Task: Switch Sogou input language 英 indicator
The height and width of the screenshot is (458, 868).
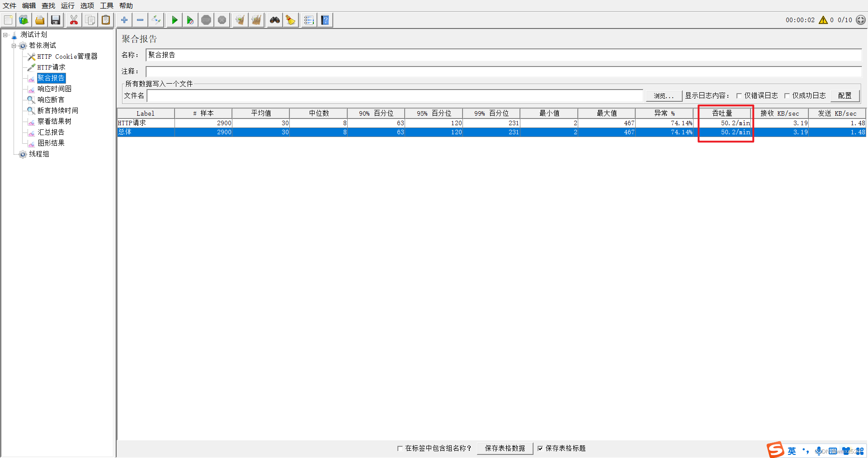Action: click(x=792, y=451)
